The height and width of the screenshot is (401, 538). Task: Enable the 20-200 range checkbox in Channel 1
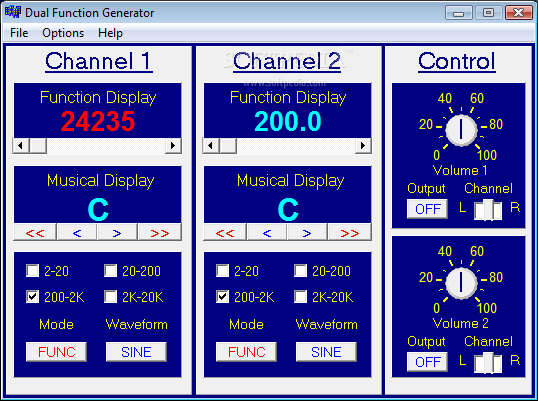coord(110,271)
